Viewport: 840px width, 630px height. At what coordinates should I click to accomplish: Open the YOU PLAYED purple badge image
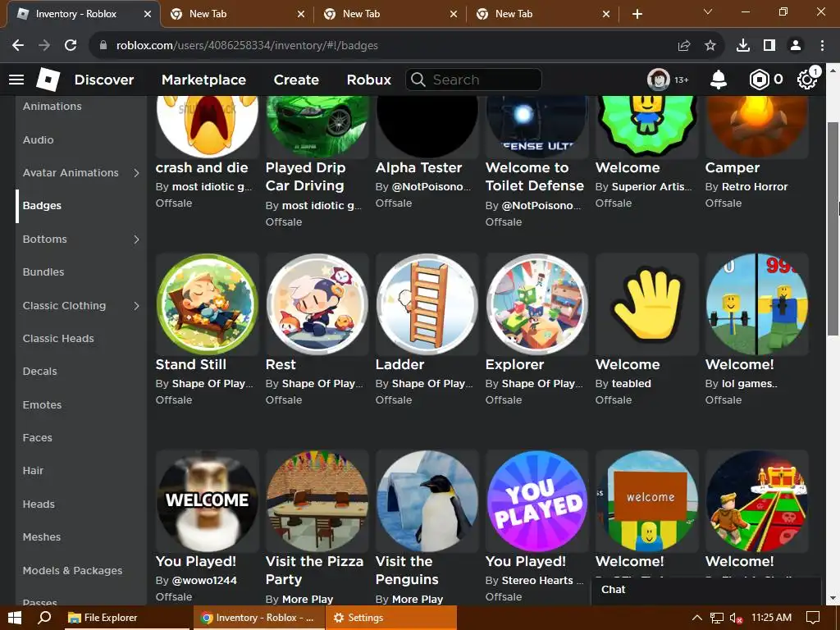(x=537, y=501)
